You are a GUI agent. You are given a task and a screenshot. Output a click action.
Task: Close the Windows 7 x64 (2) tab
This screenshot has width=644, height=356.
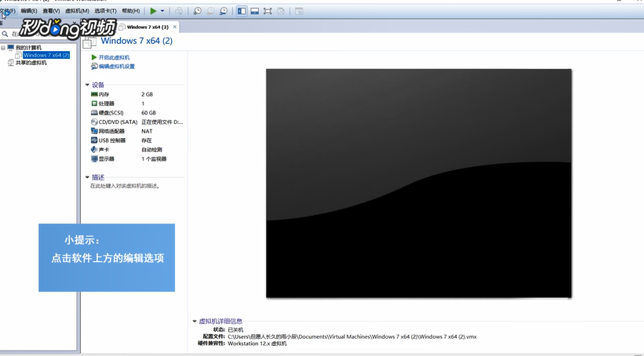coord(175,27)
